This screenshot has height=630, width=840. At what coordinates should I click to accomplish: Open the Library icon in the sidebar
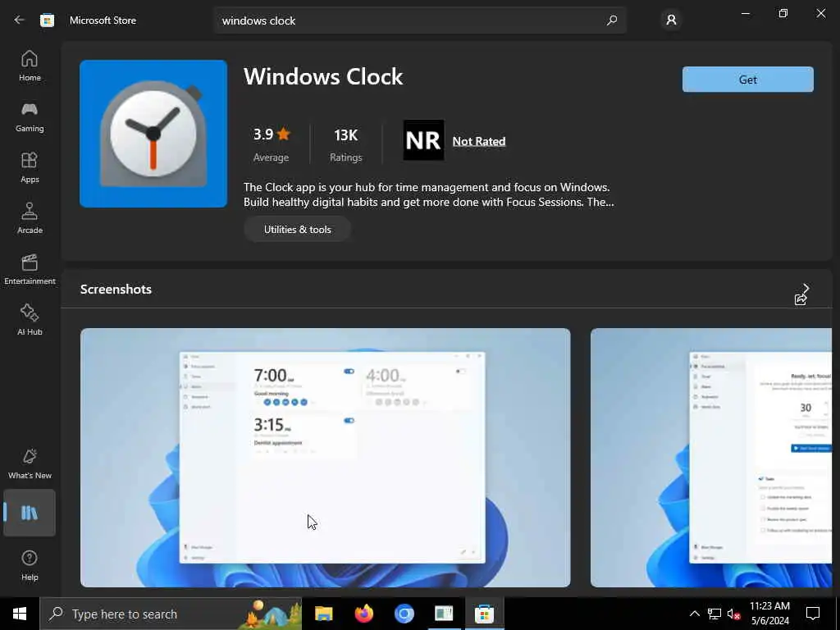pyautogui.click(x=30, y=513)
